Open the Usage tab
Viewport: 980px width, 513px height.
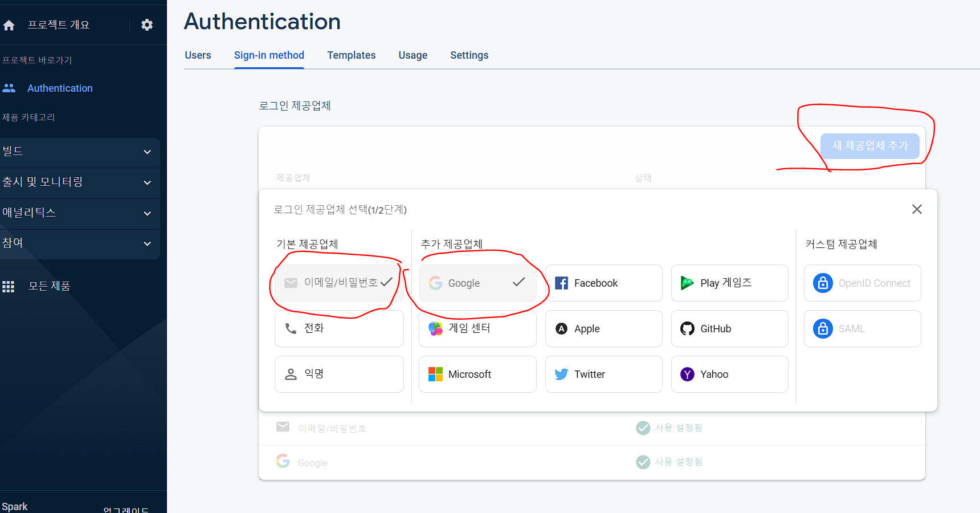413,55
